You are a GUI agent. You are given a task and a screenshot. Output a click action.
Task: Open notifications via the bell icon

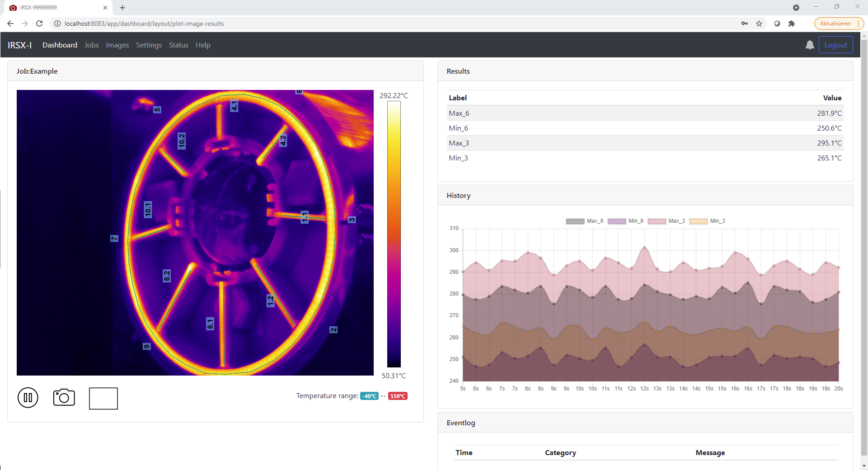810,45
